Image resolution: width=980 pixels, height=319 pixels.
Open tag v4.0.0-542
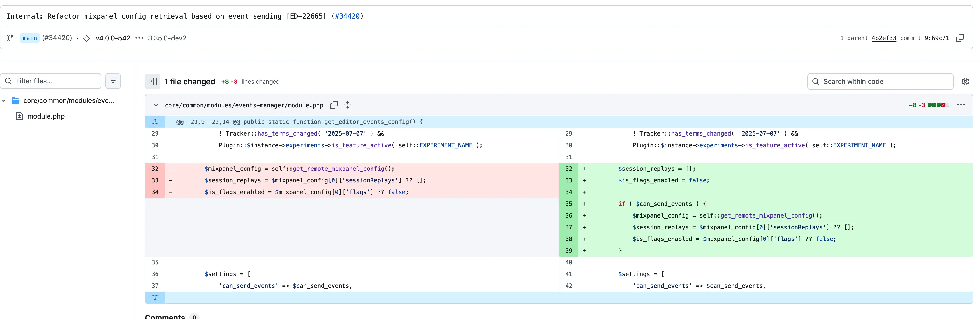point(113,38)
